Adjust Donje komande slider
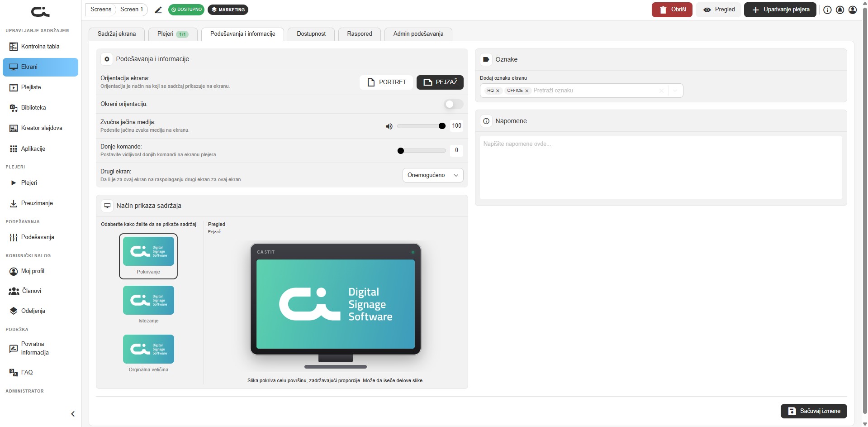This screenshot has height=427, width=868. [421, 151]
